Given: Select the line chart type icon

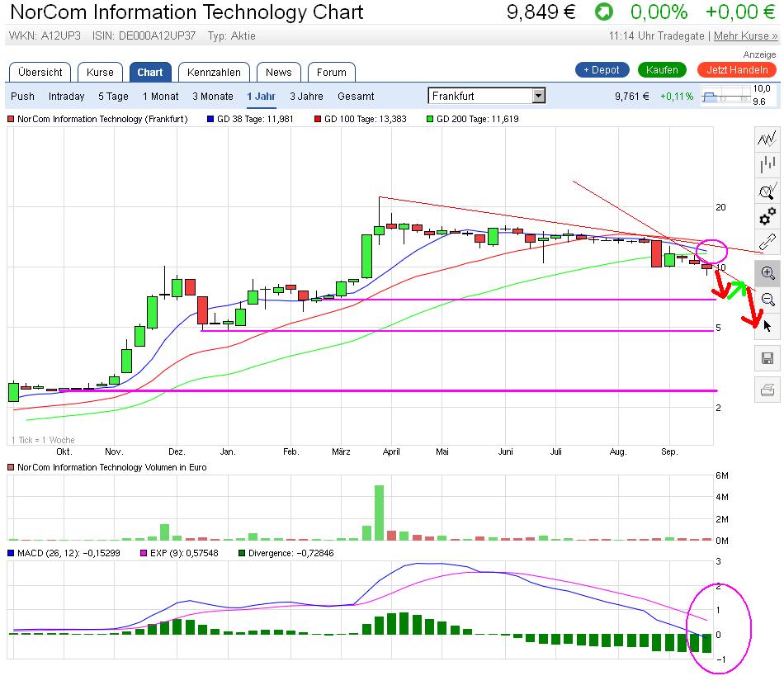Looking at the screenshot, I should 767,138.
